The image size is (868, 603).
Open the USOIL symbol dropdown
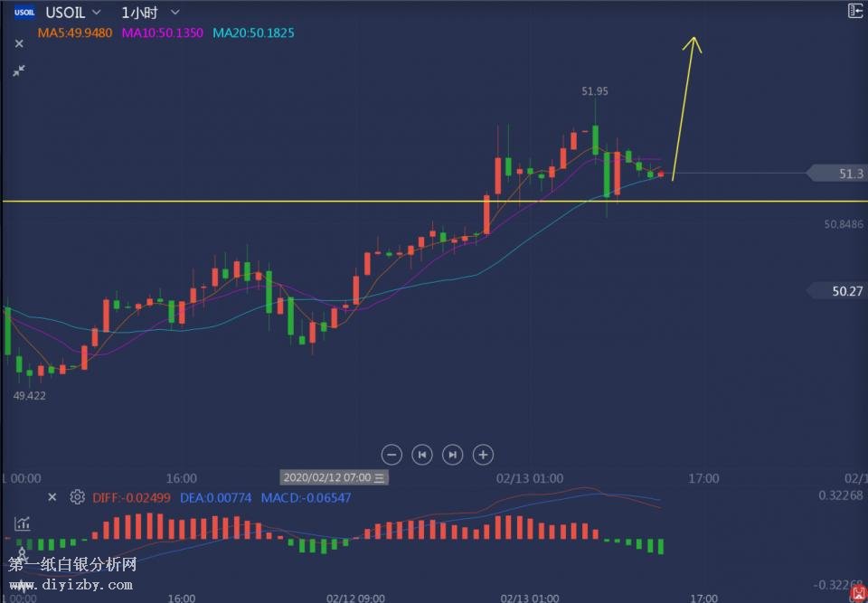click(x=95, y=13)
